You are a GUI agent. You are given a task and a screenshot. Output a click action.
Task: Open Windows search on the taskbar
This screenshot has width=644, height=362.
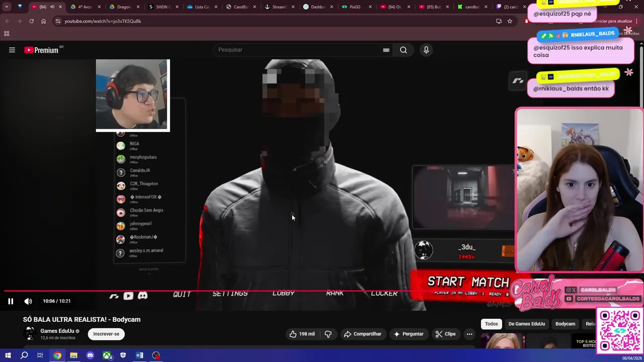(x=24, y=355)
